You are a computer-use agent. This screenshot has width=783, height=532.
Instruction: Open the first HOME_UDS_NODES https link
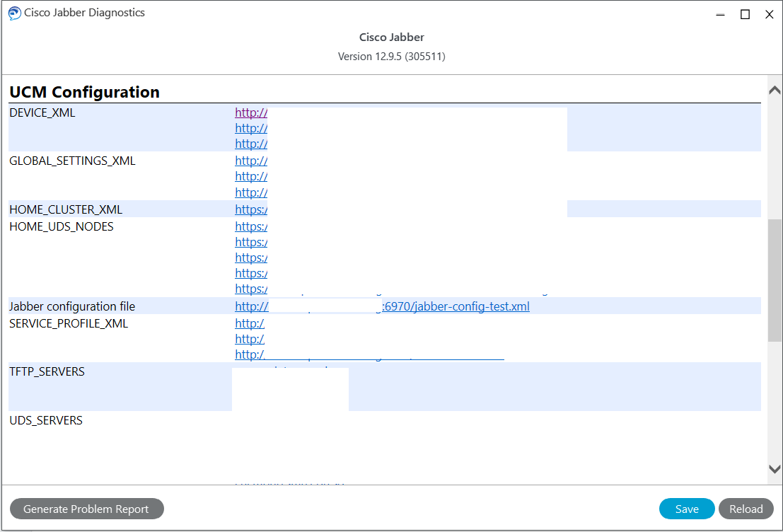pyautogui.click(x=250, y=226)
